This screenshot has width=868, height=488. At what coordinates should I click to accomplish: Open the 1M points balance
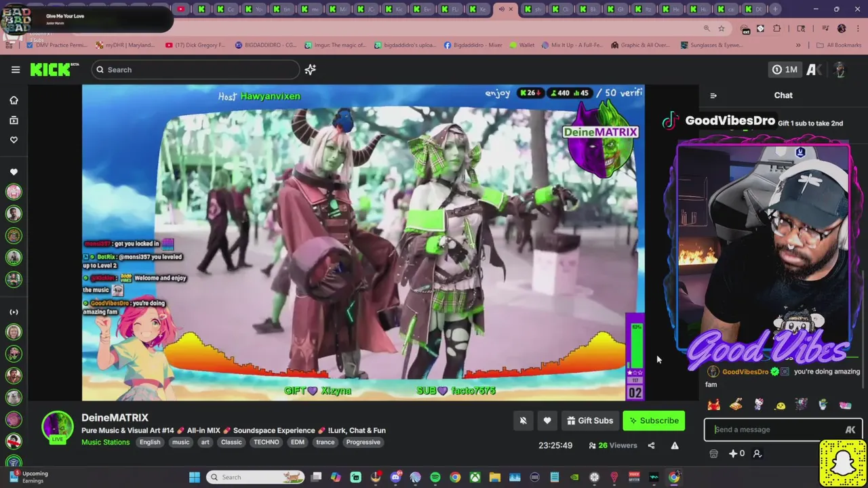784,69
